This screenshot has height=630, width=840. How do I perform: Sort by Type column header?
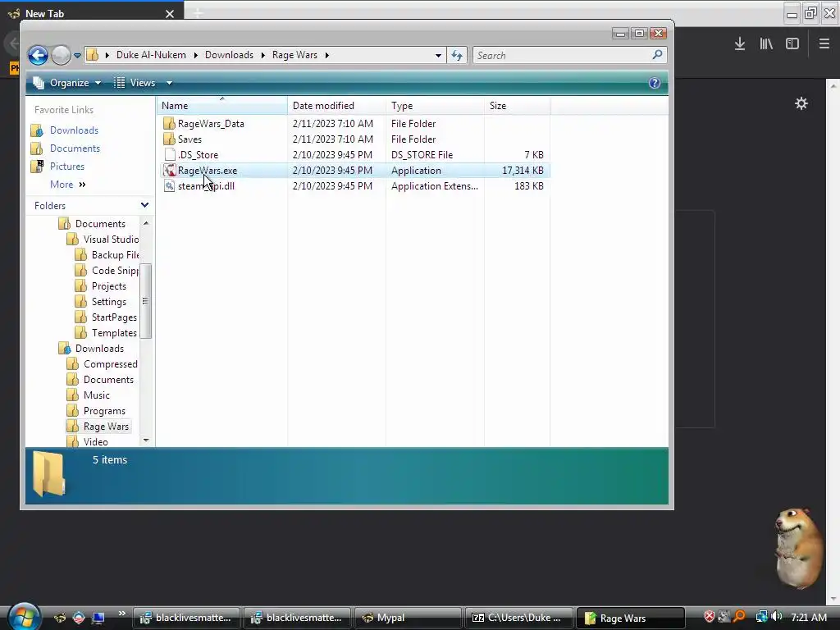coord(435,106)
